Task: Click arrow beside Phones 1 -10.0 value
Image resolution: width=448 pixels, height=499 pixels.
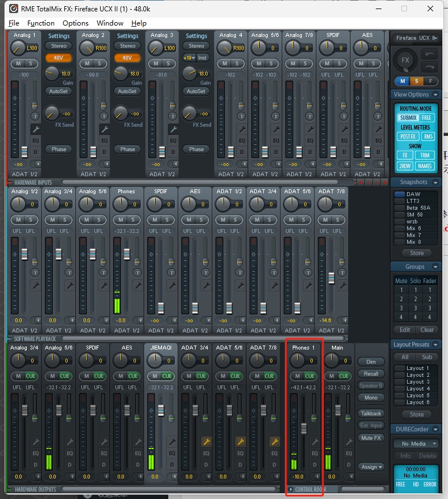Action: (317, 476)
